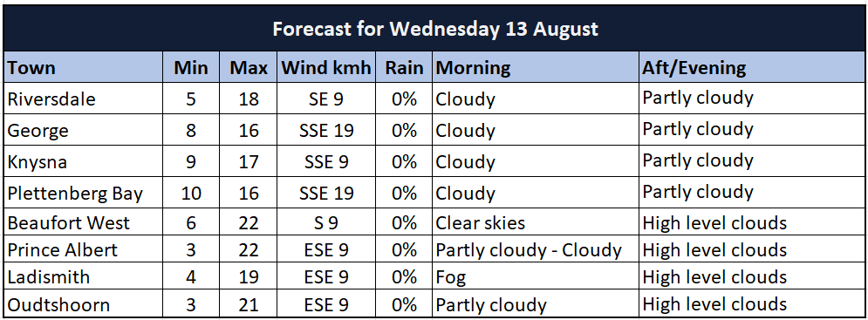868x320 pixels.
Task: Click Ladismith's Fog morning cell
Action: click(536, 276)
